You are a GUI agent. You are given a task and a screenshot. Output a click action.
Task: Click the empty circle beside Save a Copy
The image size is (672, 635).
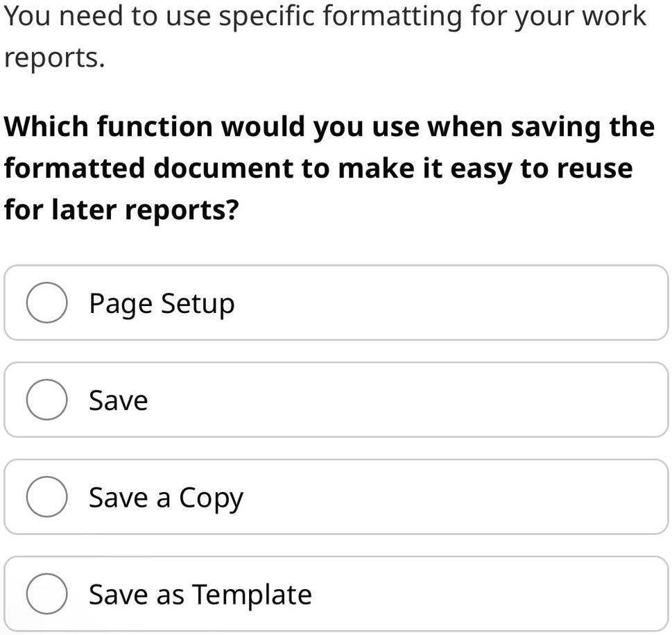(x=46, y=496)
